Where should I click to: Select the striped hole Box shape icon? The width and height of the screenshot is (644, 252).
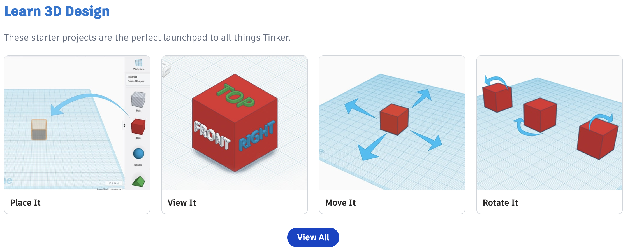click(x=138, y=100)
